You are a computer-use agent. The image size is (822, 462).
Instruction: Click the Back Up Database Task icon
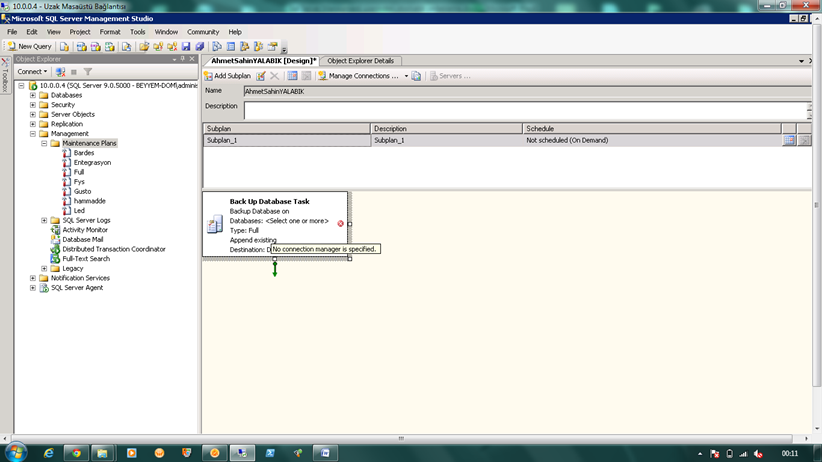(215, 224)
